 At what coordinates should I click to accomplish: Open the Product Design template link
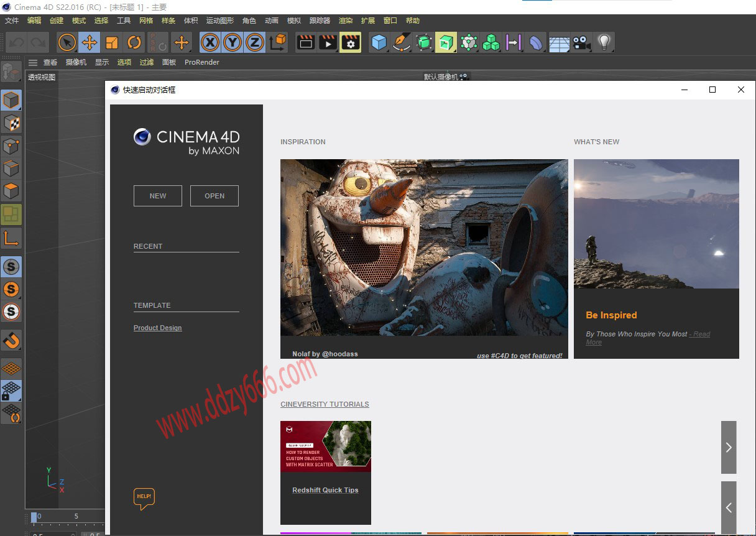[158, 328]
